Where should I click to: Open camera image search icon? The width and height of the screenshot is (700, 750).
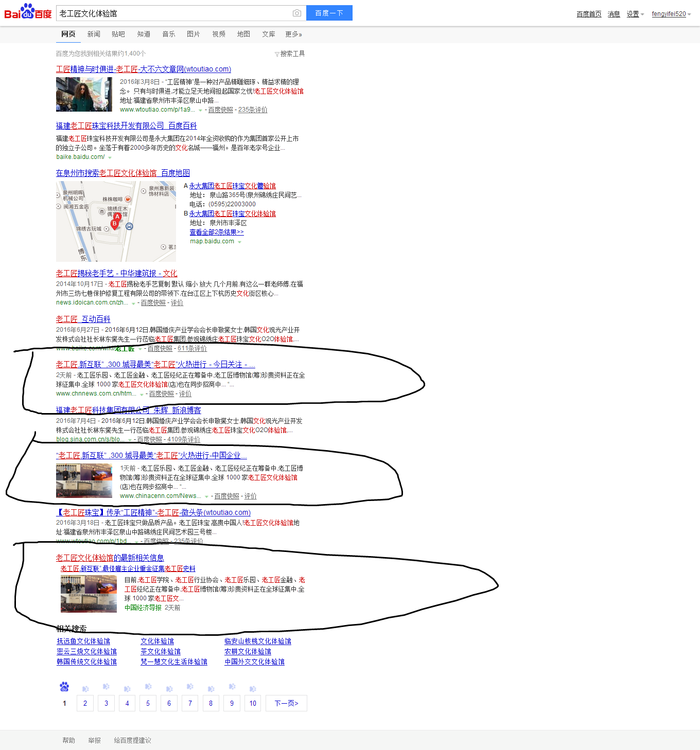pyautogui.click(x=296, y=13)
